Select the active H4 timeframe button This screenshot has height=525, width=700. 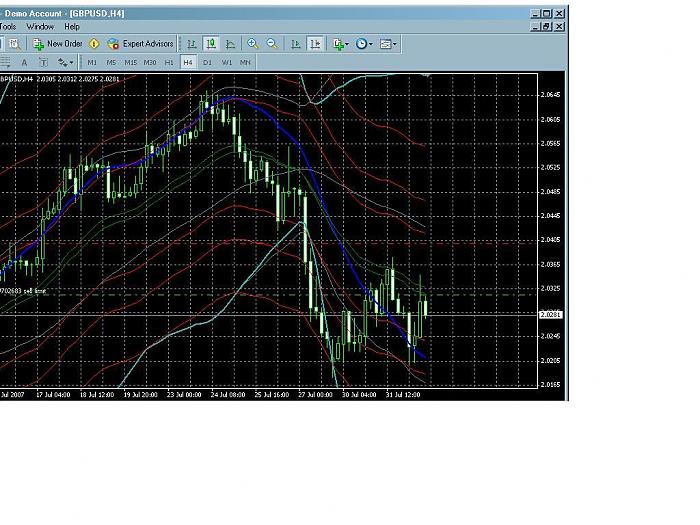pos(188,62)
